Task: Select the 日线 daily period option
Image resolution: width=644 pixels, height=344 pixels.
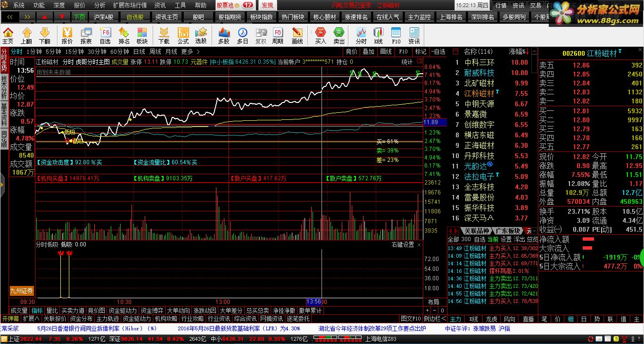Action: click(x=139, y=51)
